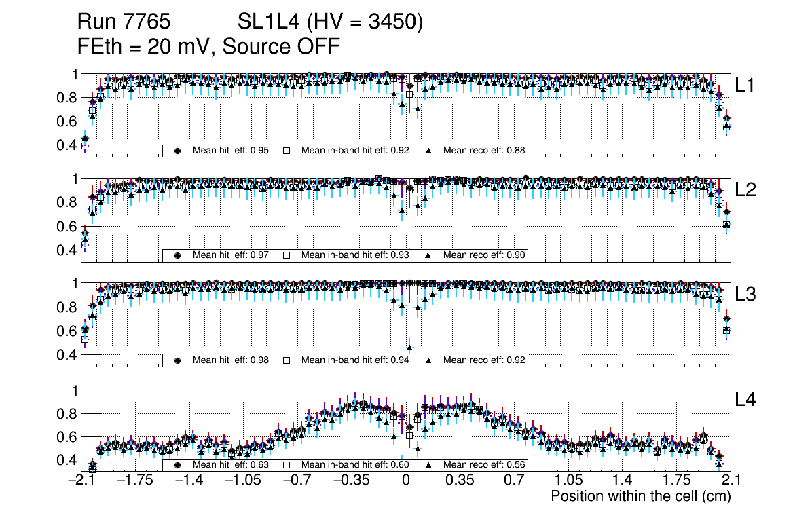Image resolution: width=812 pixels, height=524 pixels.
Task: Click the 'Run 7765' title text
Action: pos(123,22)
